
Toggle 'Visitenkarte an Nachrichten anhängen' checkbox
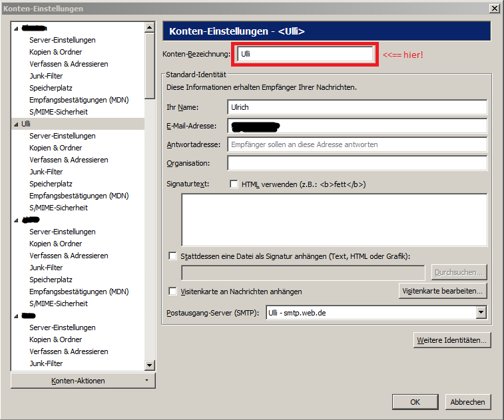(173, 292)
